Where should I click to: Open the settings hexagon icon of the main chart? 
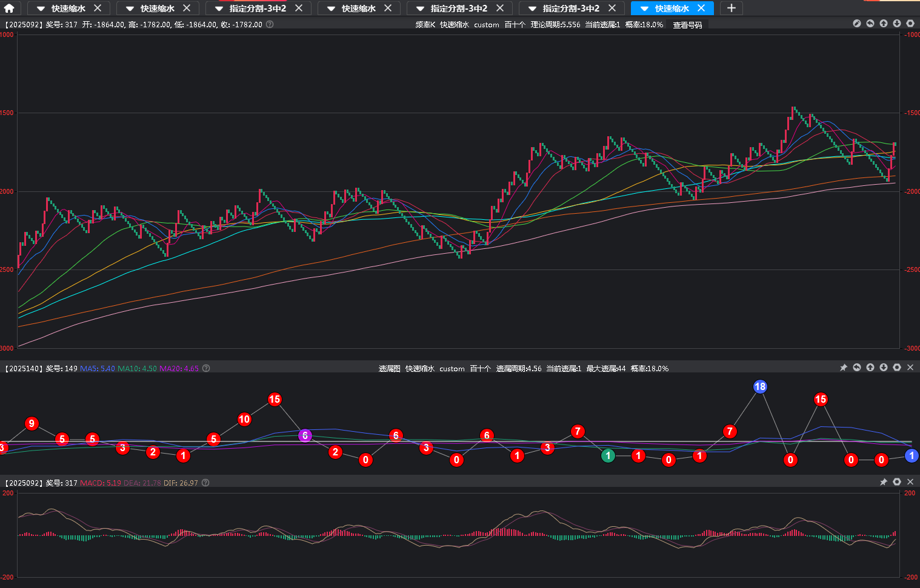(910, 24)
